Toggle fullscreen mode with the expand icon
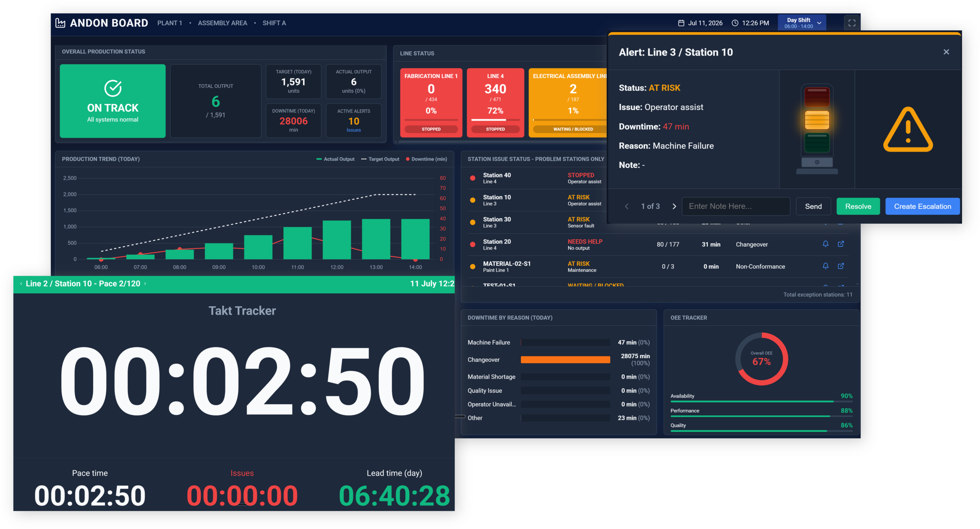 pos(851,23)
